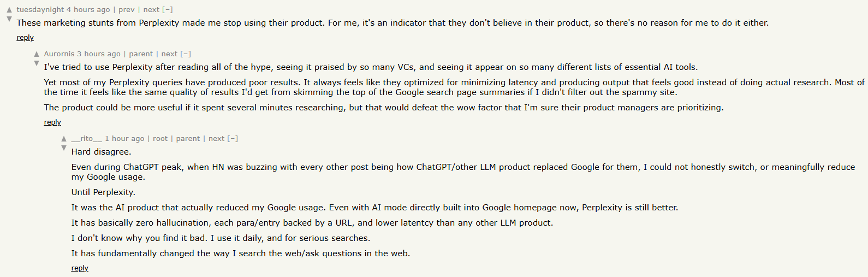Jump to next comment after __rito__
This screenshot has width=868, height=277.
coord(217,139)
